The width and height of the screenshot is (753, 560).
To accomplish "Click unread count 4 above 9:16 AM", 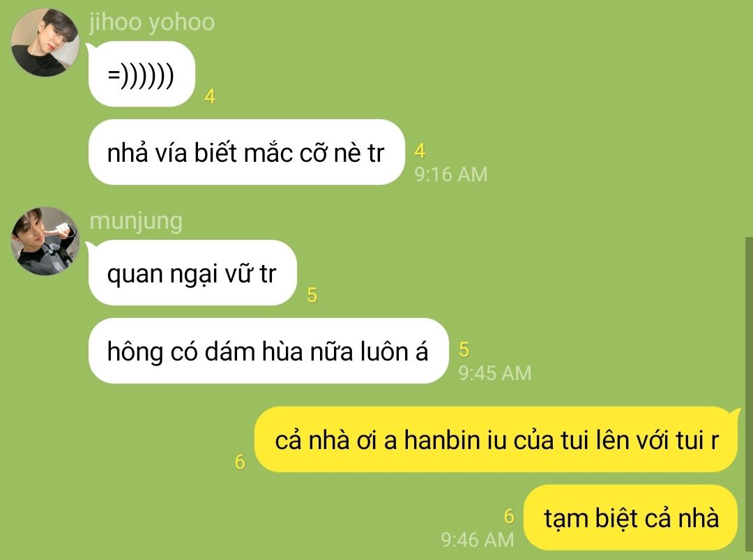I will (420, 151).
